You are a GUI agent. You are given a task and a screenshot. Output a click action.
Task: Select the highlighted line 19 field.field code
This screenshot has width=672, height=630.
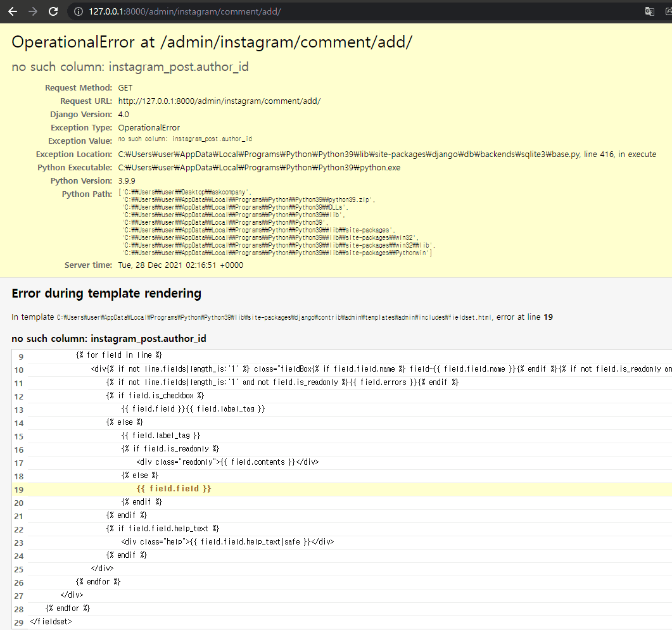tap(174, 489)
